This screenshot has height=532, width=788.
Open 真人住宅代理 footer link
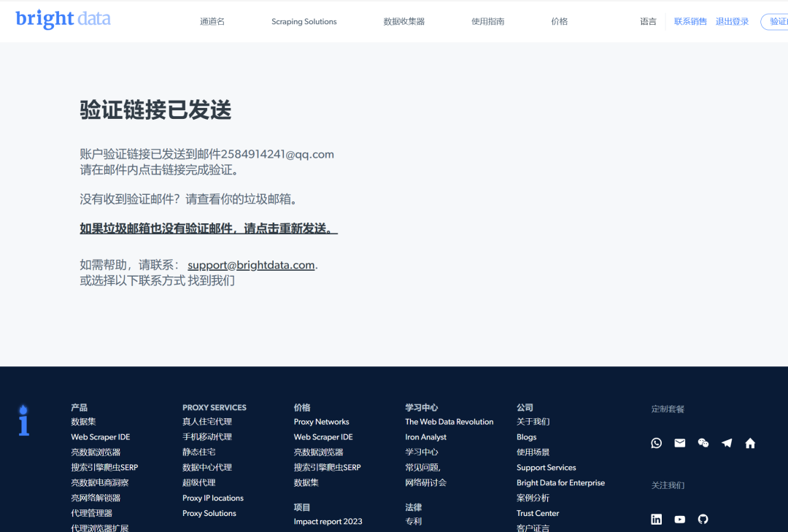(207, 422)
